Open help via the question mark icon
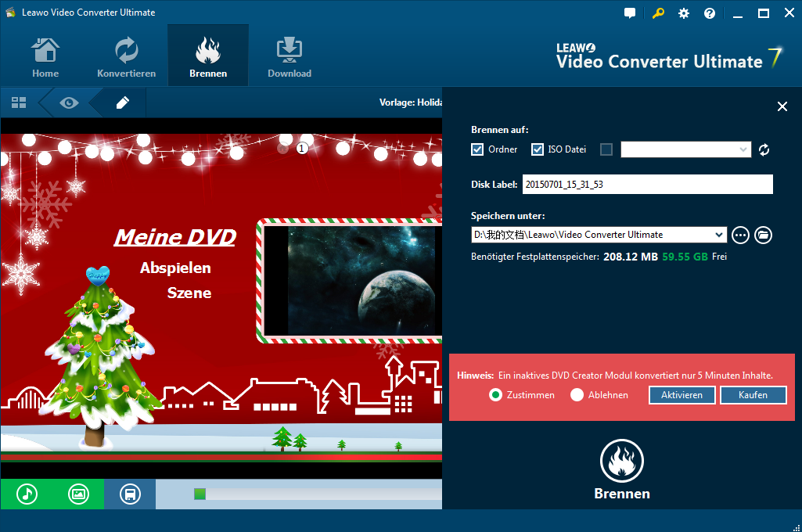 pyautogui.click(x=710, y=13)
